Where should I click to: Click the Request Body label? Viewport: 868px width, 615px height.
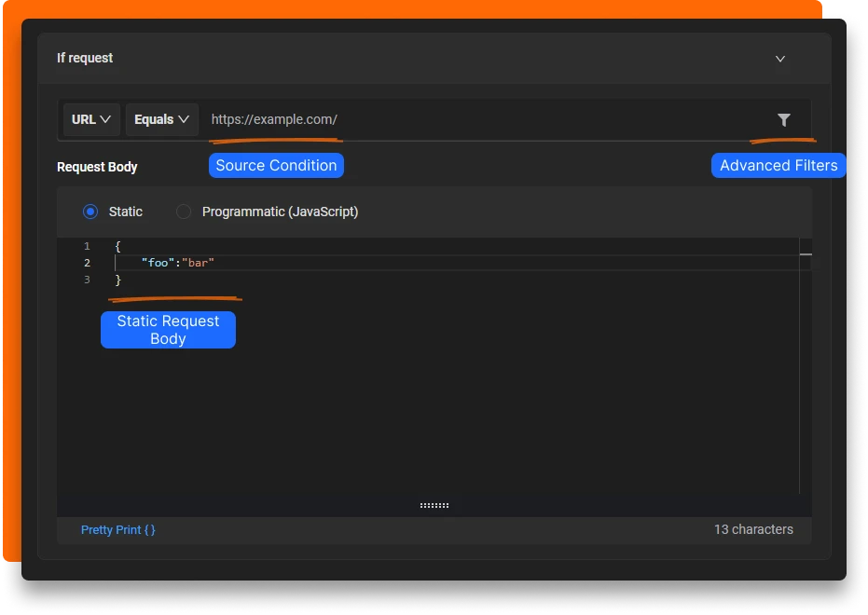coord(97,167)
